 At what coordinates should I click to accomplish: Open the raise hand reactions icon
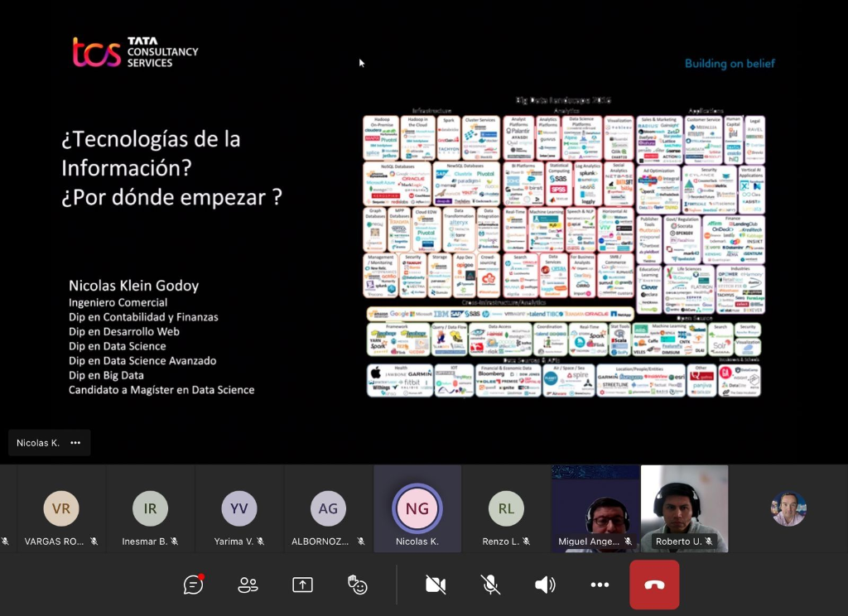357,585
